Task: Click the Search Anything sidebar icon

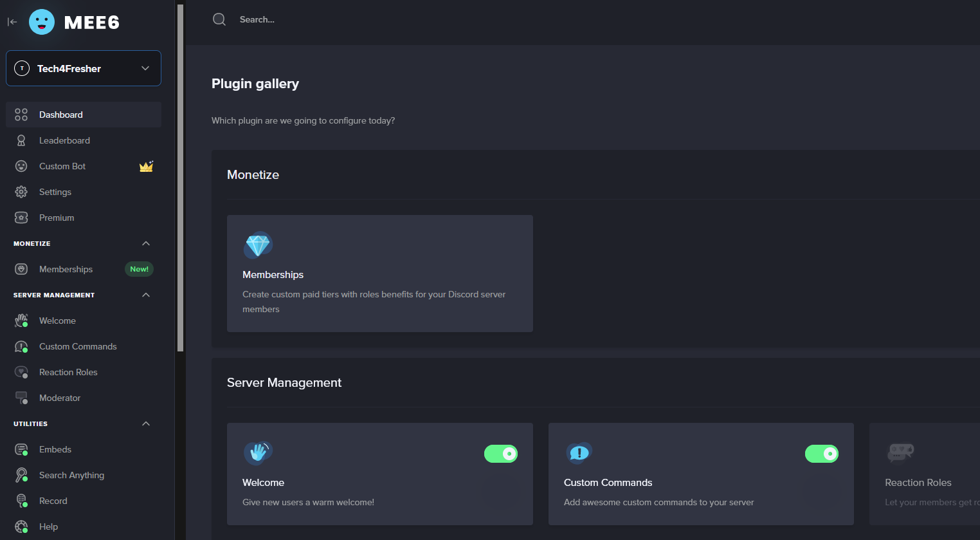Action: tap(21, 475)
